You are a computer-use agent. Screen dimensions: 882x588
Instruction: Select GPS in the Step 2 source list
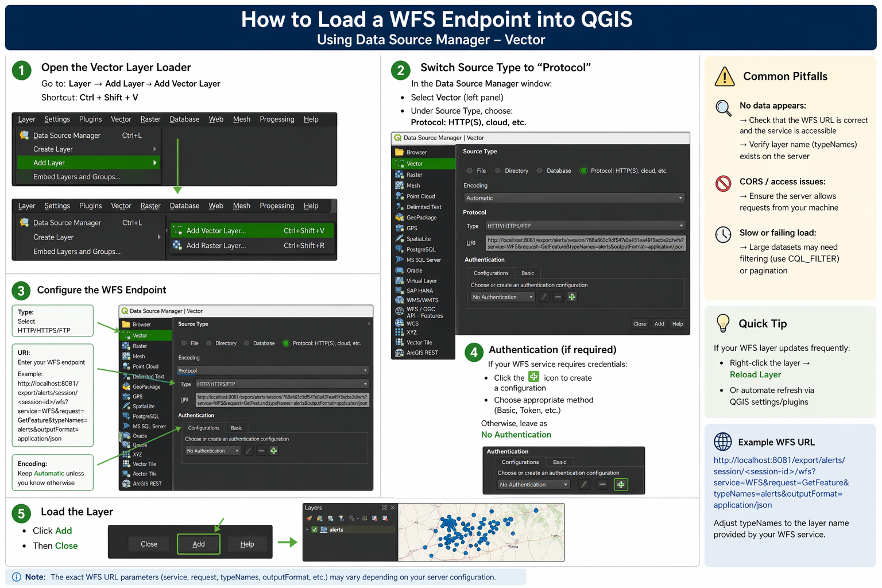(x=423, y=228)
